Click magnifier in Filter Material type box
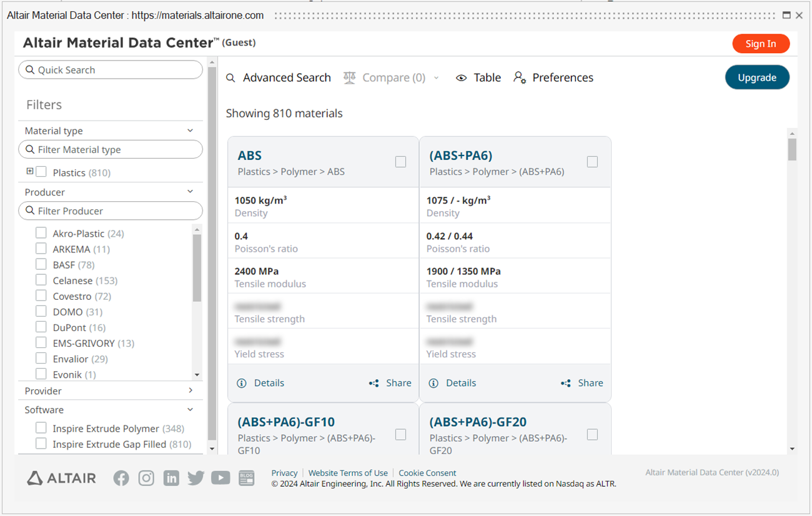The width and height of the screenshot is (812, 516). (30, 149)
